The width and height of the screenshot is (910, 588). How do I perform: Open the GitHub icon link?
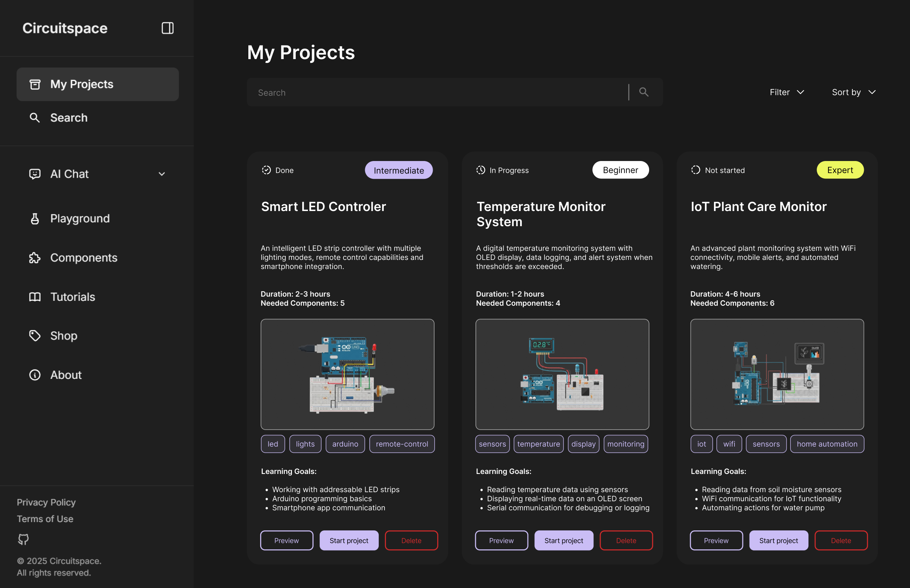[x=23, y=539]
